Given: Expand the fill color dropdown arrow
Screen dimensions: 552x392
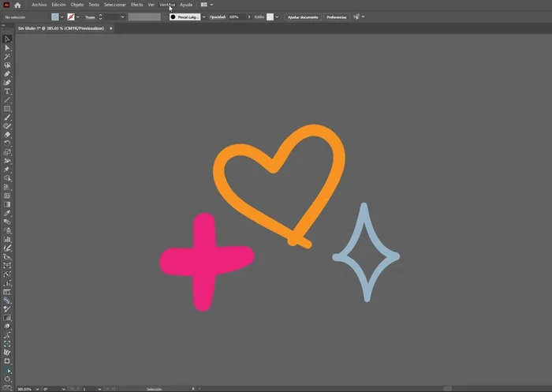Looking at the screenshot, I should click(x=62, y=17).
